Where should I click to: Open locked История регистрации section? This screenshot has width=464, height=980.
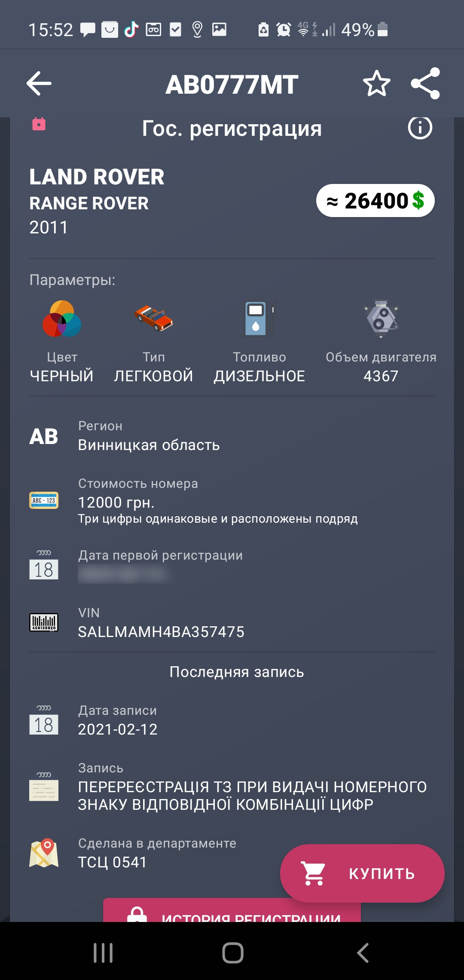click(x=232, y=910)
